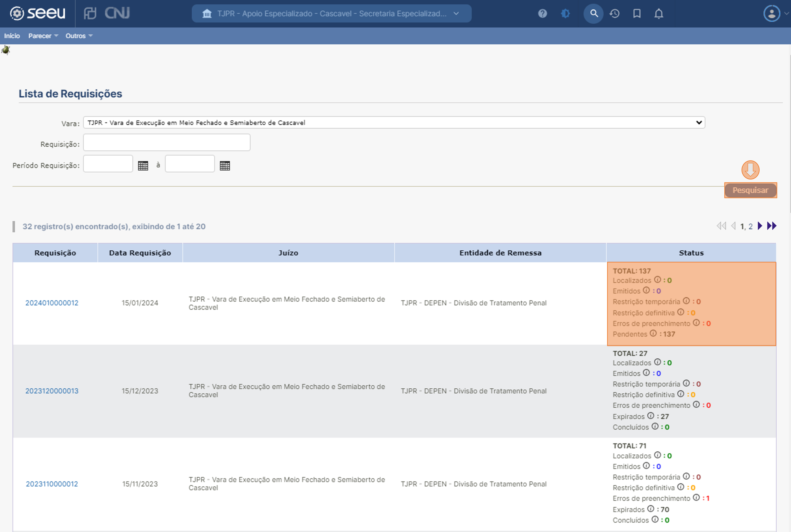Open requisition 2024010000012

[x=52, y=303]
